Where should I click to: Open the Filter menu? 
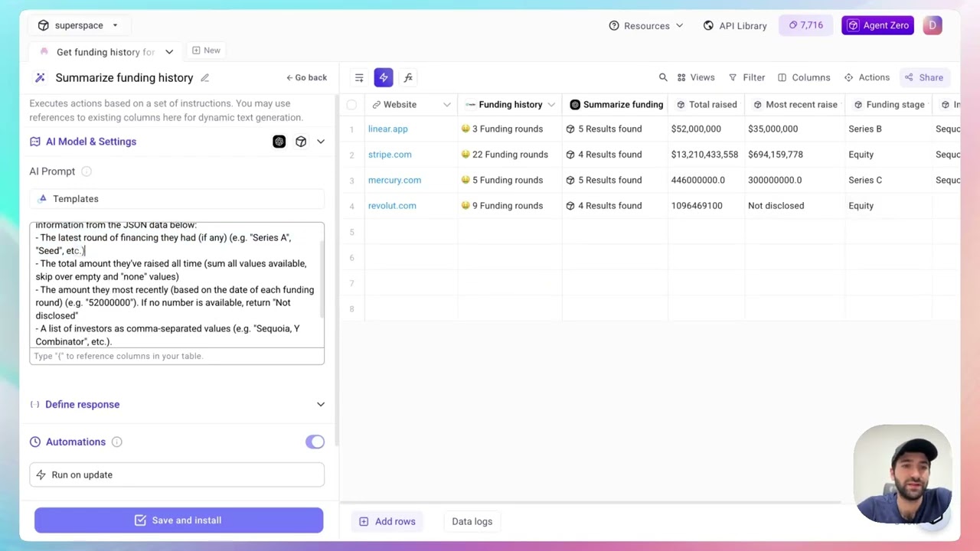[x=746, y=77]
